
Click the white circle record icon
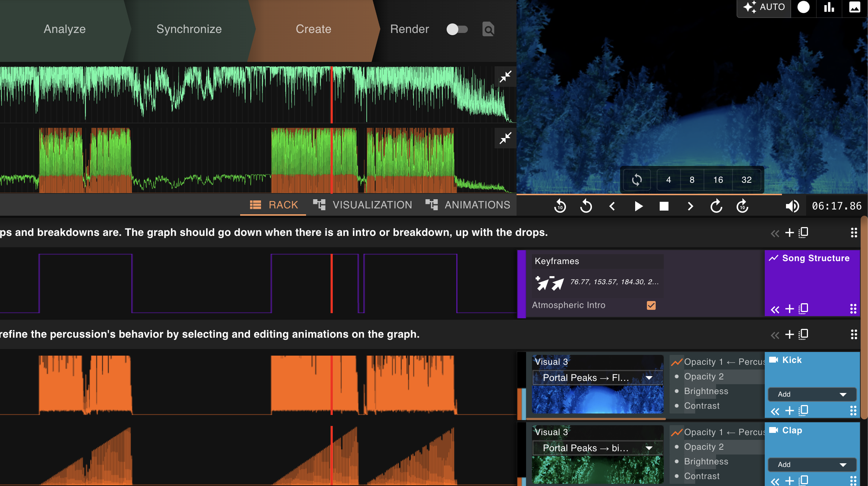(803, 7)
